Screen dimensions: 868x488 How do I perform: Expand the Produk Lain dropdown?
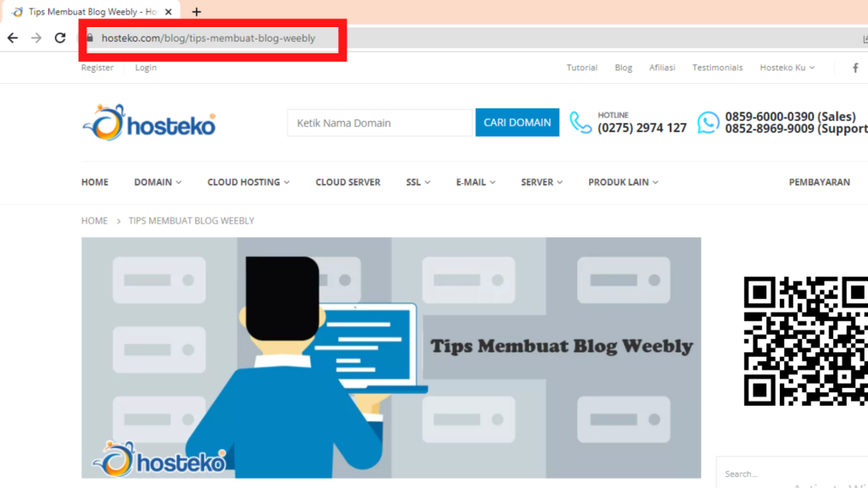click(x=623, y=182)
